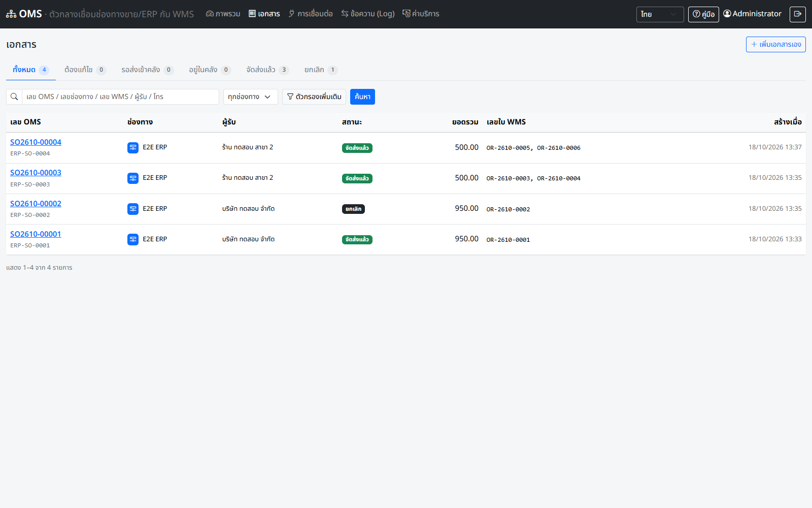This screenshot has height=508, width=812.
Task: Open เอกสาร documents menu
Action: click(x=264, y=14)
